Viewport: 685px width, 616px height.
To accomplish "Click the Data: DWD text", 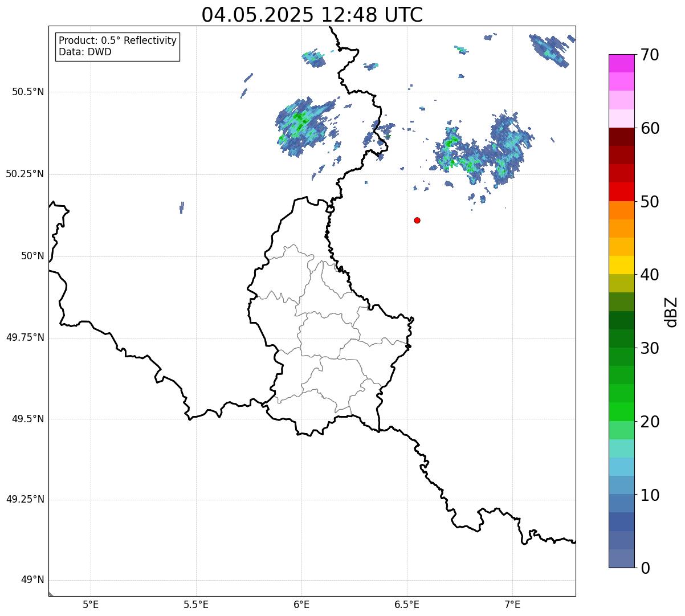I will click(x=85, y=52).
